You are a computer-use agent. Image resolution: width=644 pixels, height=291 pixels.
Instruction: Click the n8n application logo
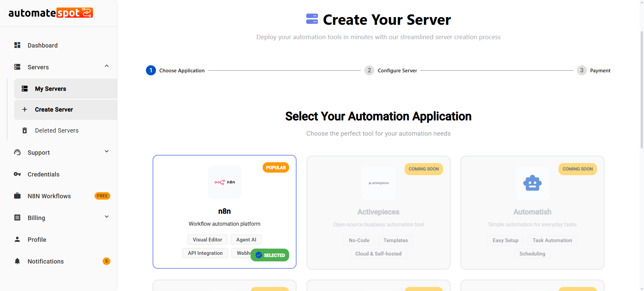tap(225, 182)
